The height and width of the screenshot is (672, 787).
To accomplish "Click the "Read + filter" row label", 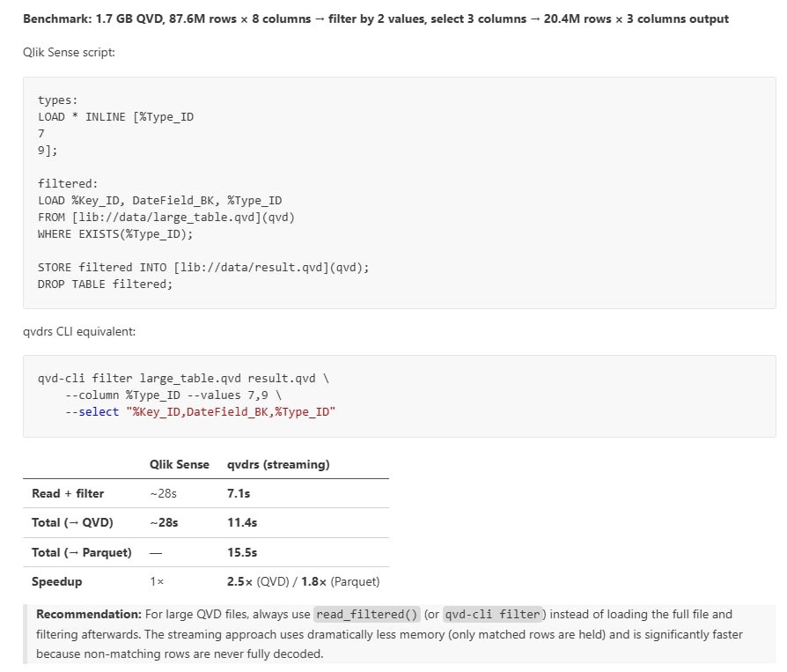I will [x=68, y=493].
